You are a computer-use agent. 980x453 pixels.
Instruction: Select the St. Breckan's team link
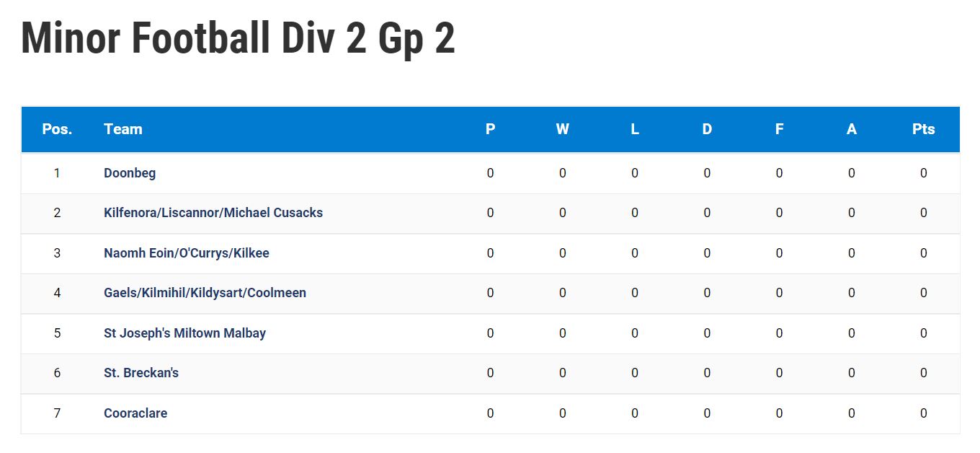[141, 373]
